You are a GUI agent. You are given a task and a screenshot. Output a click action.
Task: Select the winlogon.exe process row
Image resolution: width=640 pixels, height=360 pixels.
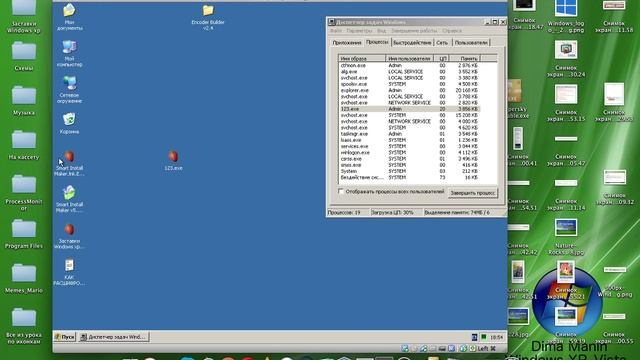pyautogui.click(x=409, y=153)
